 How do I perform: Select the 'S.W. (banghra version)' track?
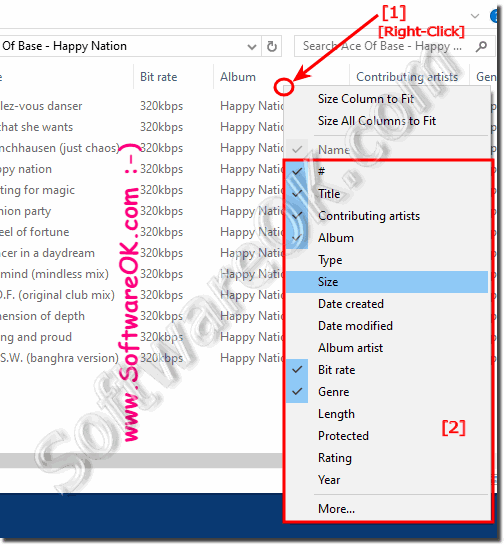coord(59,358)
